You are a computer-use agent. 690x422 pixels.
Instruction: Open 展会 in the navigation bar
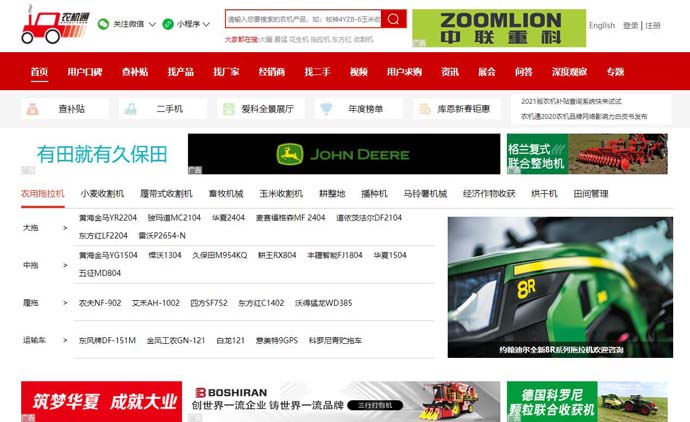point(487,72)
